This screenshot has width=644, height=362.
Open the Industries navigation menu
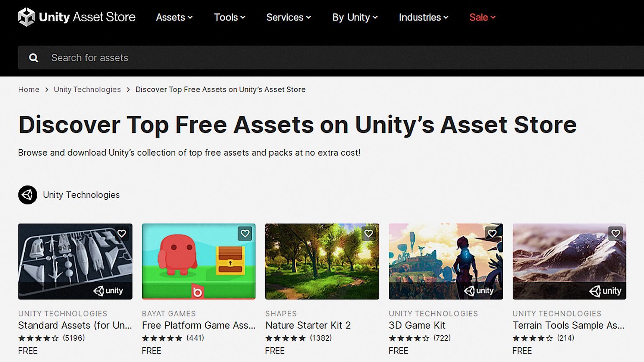[424, 17]
